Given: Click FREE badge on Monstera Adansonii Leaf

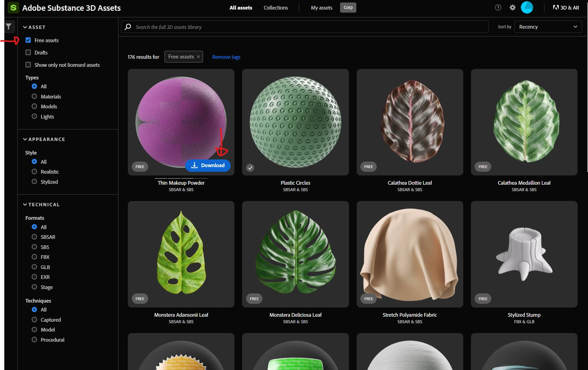Looking at the screenshot, I should coord(140,299).
